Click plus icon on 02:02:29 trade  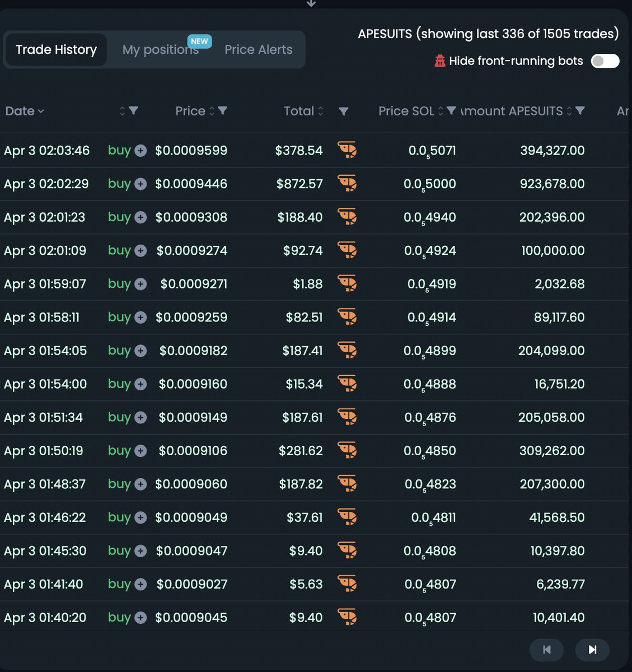[x=141, y=184]
